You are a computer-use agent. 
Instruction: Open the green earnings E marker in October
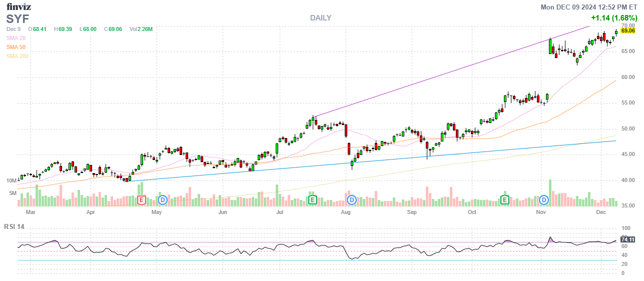tap(505, 200)
